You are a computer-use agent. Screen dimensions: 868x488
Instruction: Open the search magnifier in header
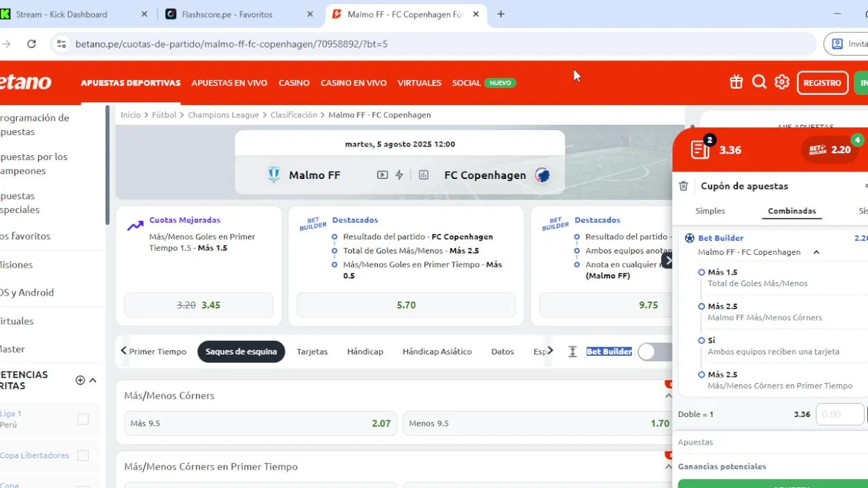click(x=759, y=83)
